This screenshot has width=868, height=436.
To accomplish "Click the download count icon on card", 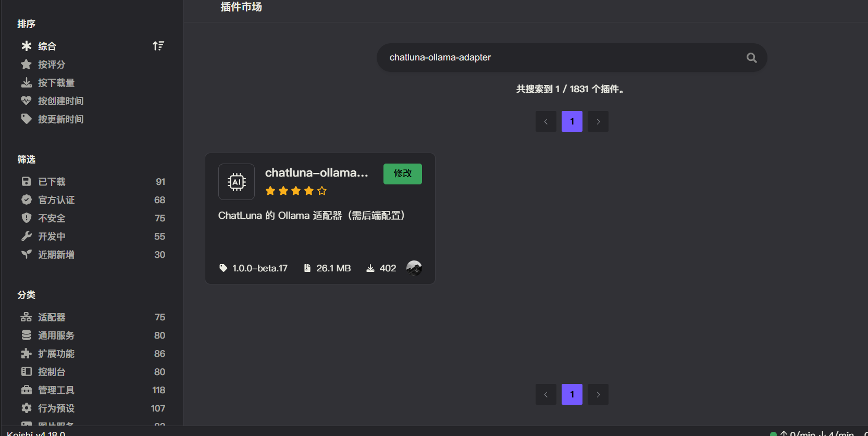I will click(x=370, y=268).
